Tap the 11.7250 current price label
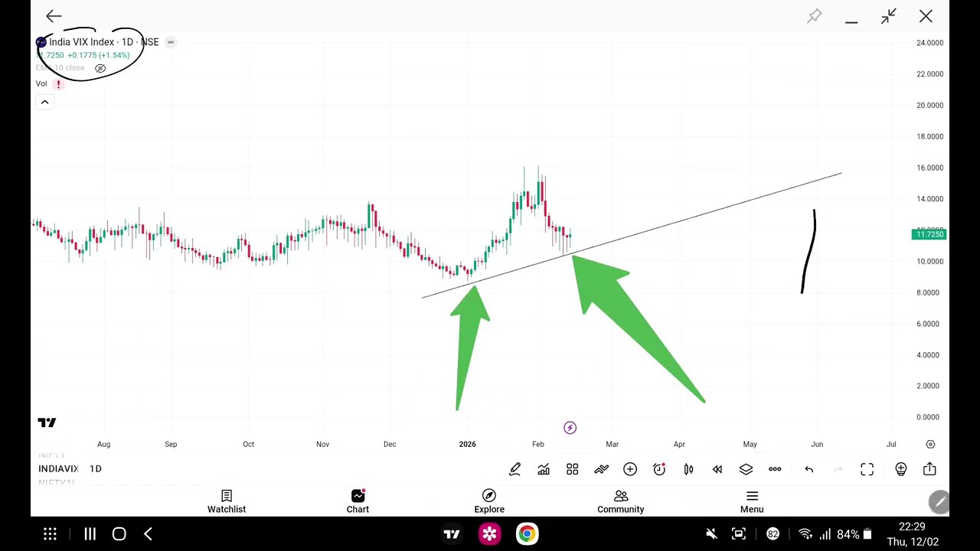Viewport: 980px width, 551px height. pos(929,234)
